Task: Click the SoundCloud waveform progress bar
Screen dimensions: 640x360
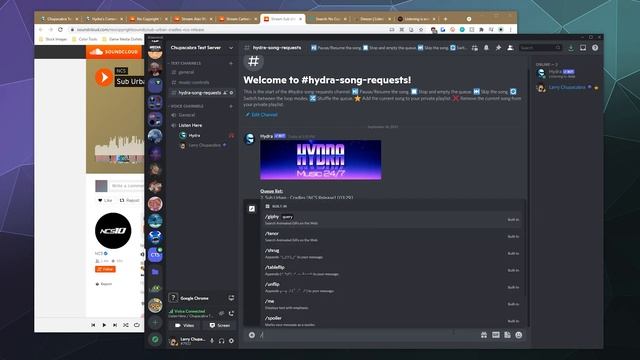Action: 119,149
